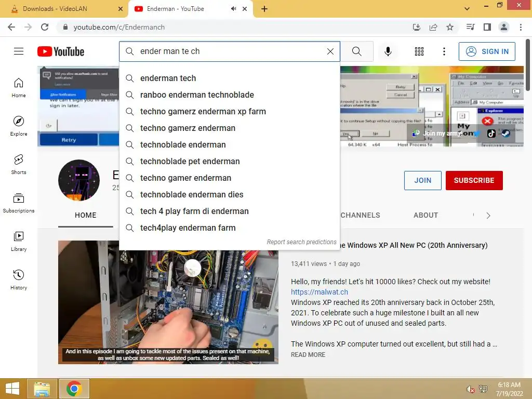Viewport: 532px width, 399px height.
Task: Click 'Report search predictions'
Action: tap(301, 242)
